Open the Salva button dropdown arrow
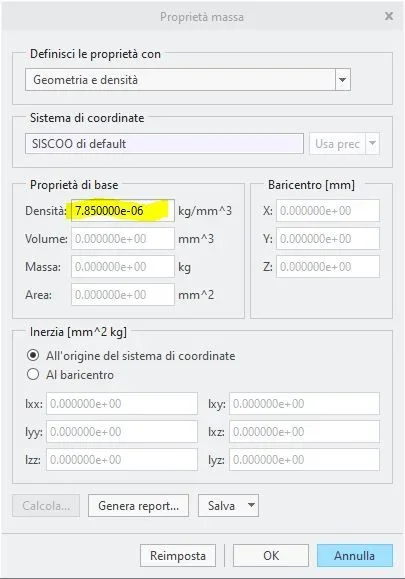The width and height of the screenshot is (405, 579). (x=251, y=505)
